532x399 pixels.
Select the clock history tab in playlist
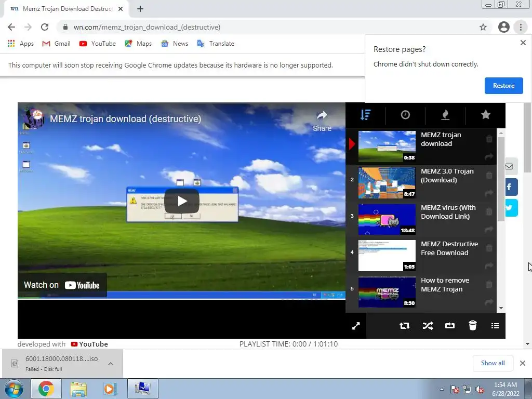pos(405,115)
